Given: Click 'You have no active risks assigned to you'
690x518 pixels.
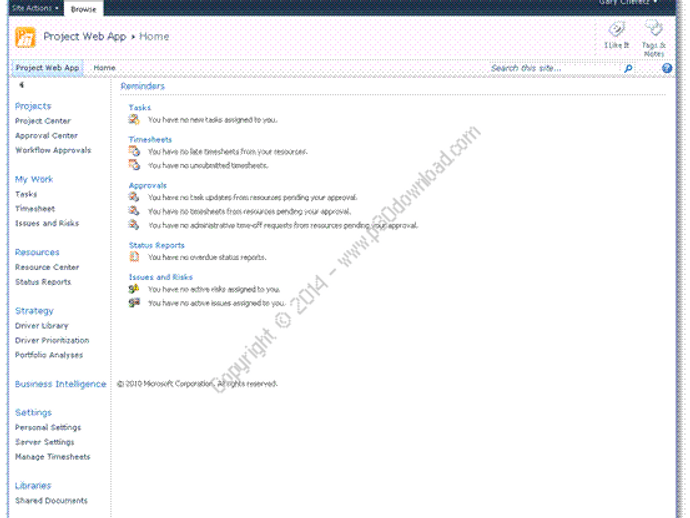Looking at the screenshot, I should pyautogui.click(x=214, y=289).
